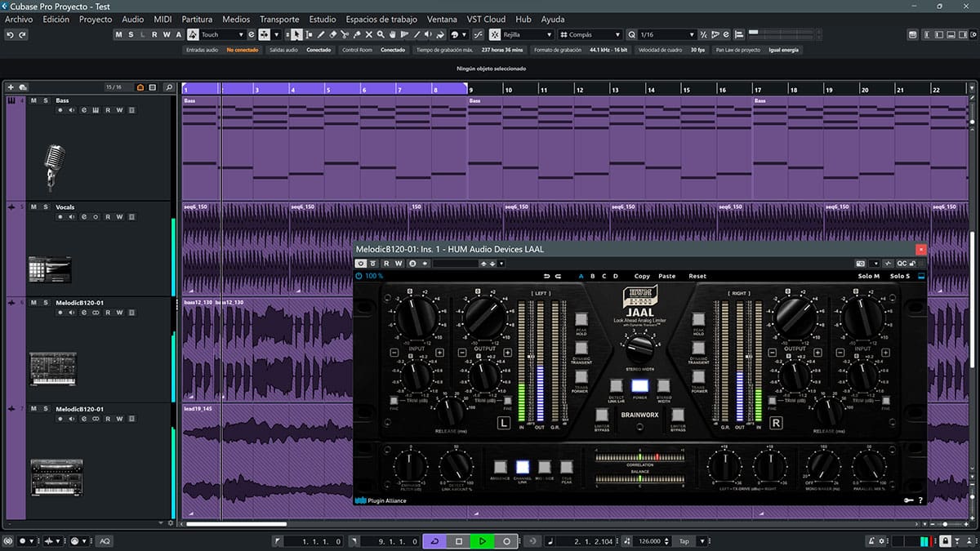Open the Proyecto menu
The image size is (980, 551).
pos(96,19)
